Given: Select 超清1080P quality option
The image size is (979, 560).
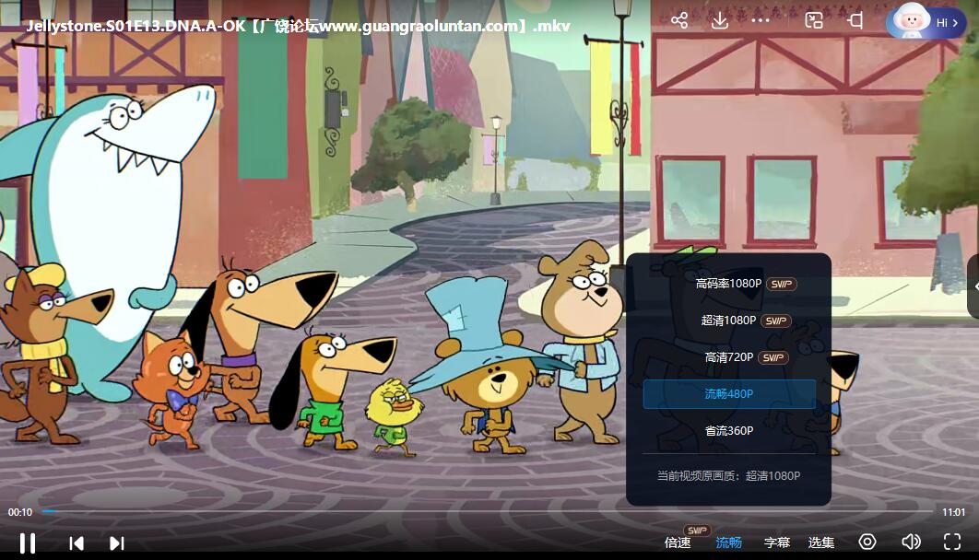Looking at the screenshot, I should click(728, 321).
